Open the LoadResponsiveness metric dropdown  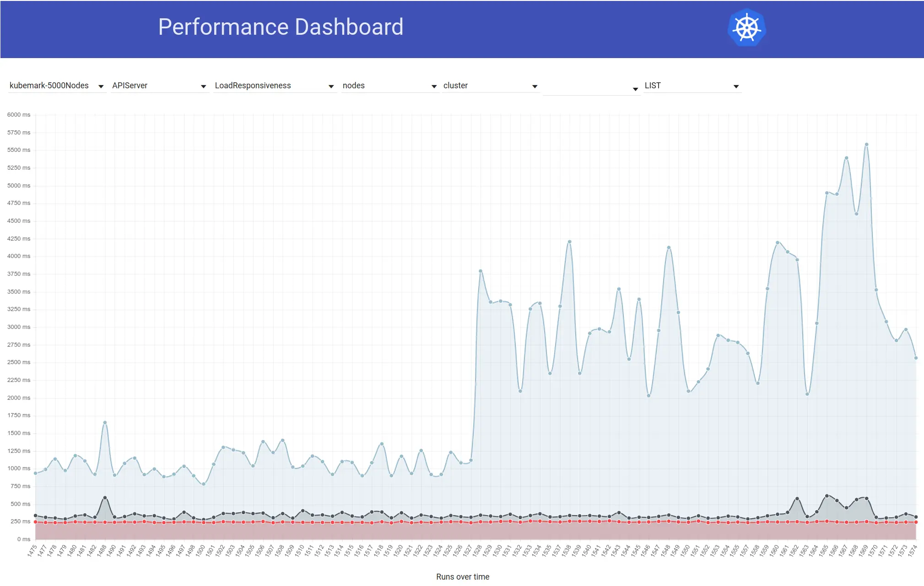click(274, 86)
